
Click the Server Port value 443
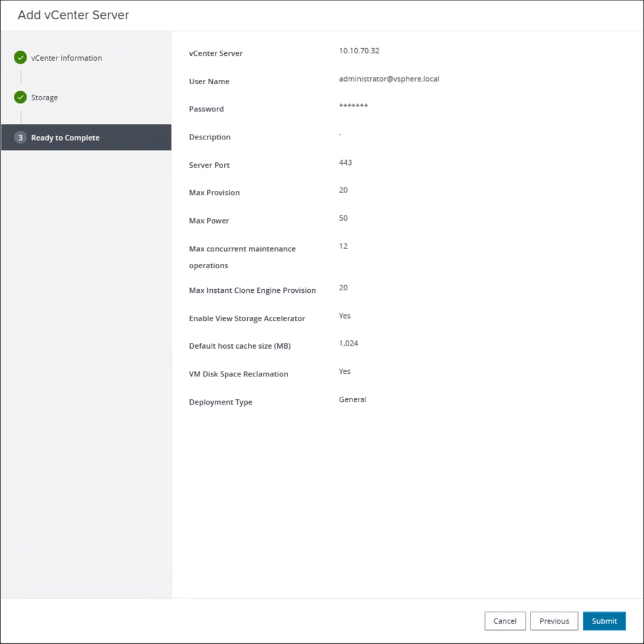(345, 162)
